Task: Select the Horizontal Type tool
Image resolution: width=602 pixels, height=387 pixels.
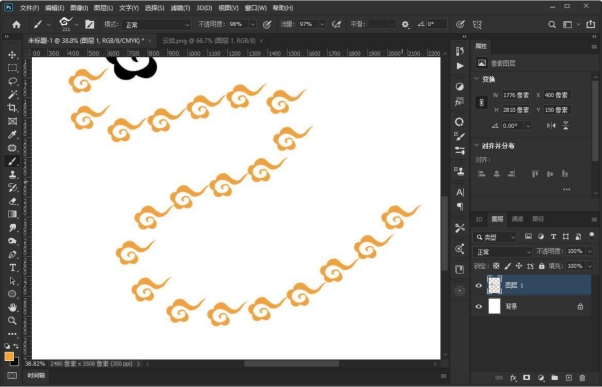Action: click(x=12, y=268)
